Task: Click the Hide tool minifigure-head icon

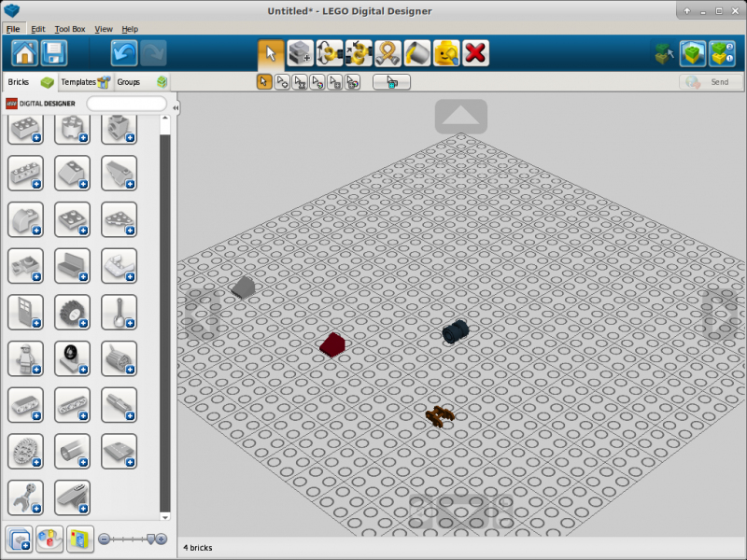Action: [x=446, y=52]
